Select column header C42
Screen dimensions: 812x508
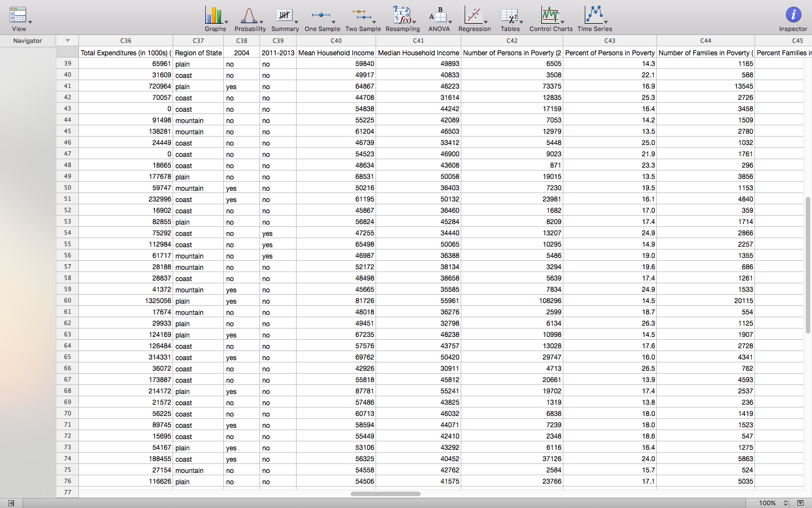pos(512,41)
